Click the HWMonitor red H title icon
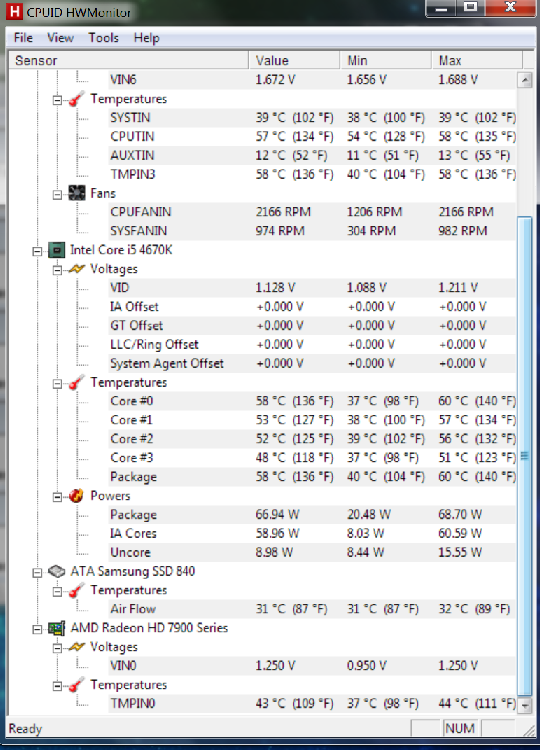The width and height of the screenshot is (540, 750). click(x=14, y=11)
